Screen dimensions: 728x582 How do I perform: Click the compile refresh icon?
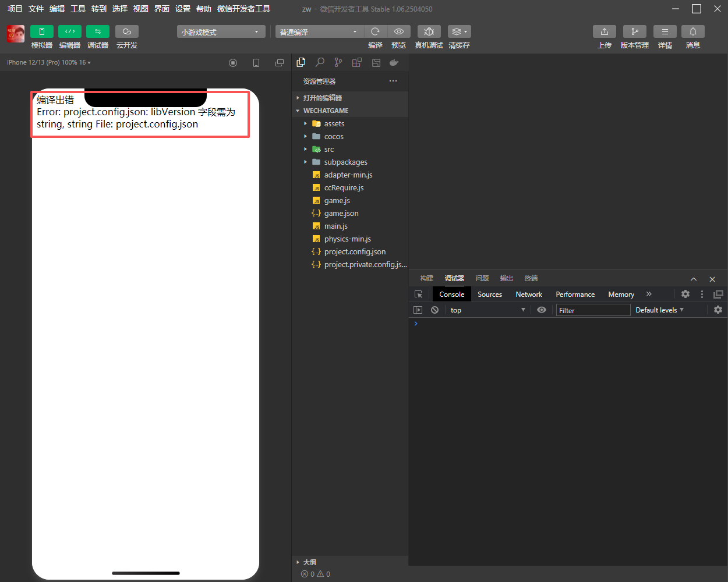coord(376,31)
